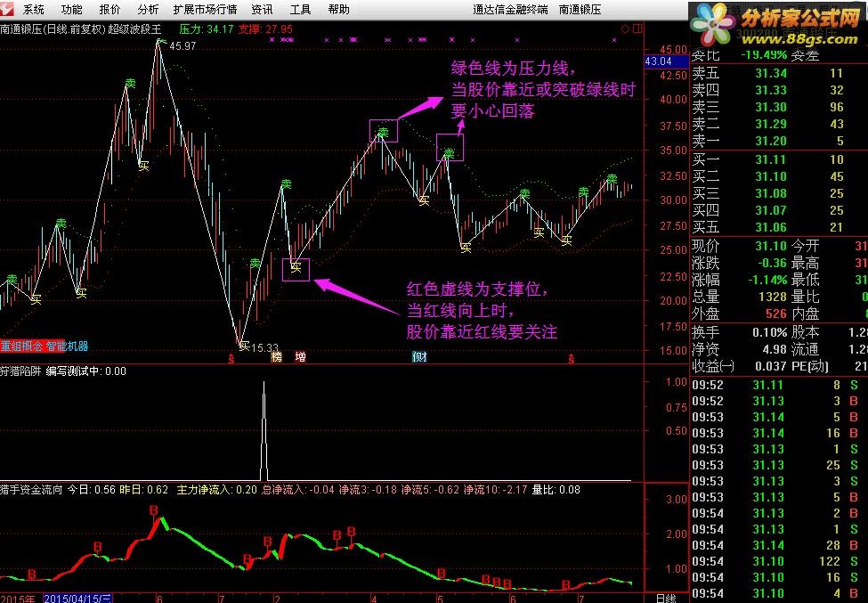Viewport: 868px width, 603px height.
Task: Select the 2015/04/15/三 date marker
Action: pos(77,598)
